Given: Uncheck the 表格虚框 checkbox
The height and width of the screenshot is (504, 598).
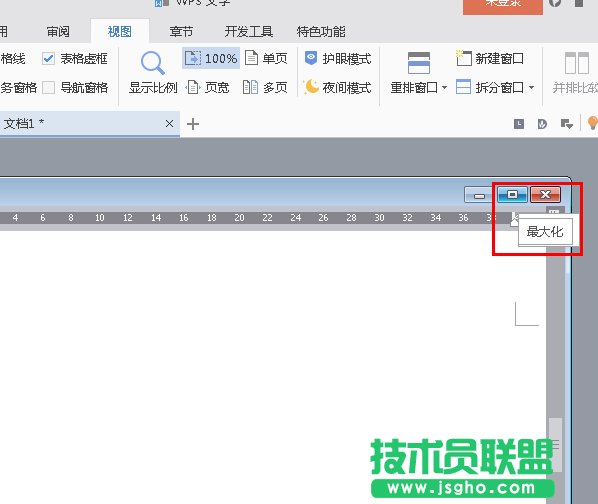Looking at the screenshot, I should (x=48, y=59).
